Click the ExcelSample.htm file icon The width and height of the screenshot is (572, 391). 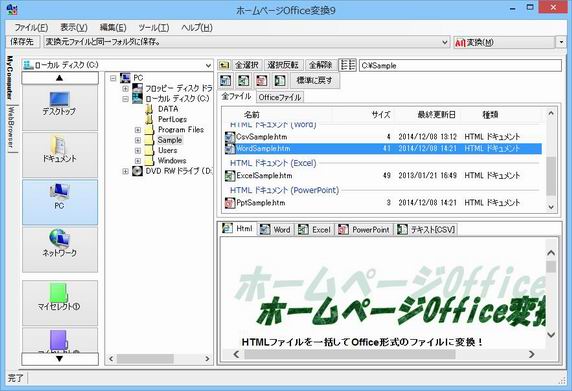click(x=230, y=175)
